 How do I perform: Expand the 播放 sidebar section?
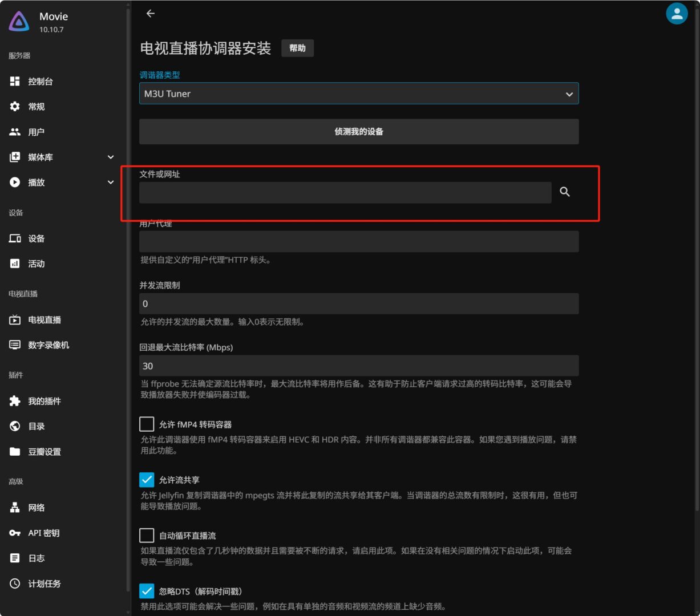(x=111, y=183)
